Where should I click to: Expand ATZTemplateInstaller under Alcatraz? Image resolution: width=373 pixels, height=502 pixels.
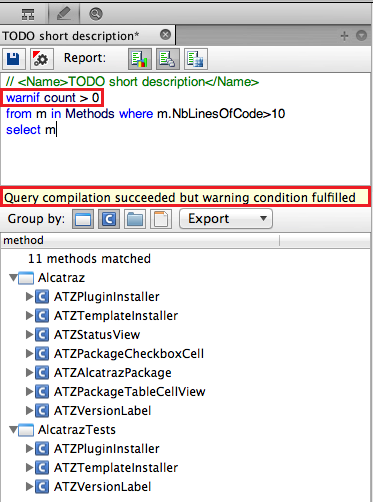coord(29,315)
